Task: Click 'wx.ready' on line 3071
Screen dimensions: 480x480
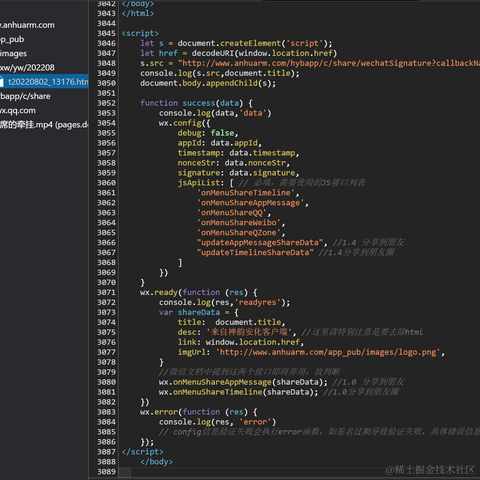Action: (159, 292)
